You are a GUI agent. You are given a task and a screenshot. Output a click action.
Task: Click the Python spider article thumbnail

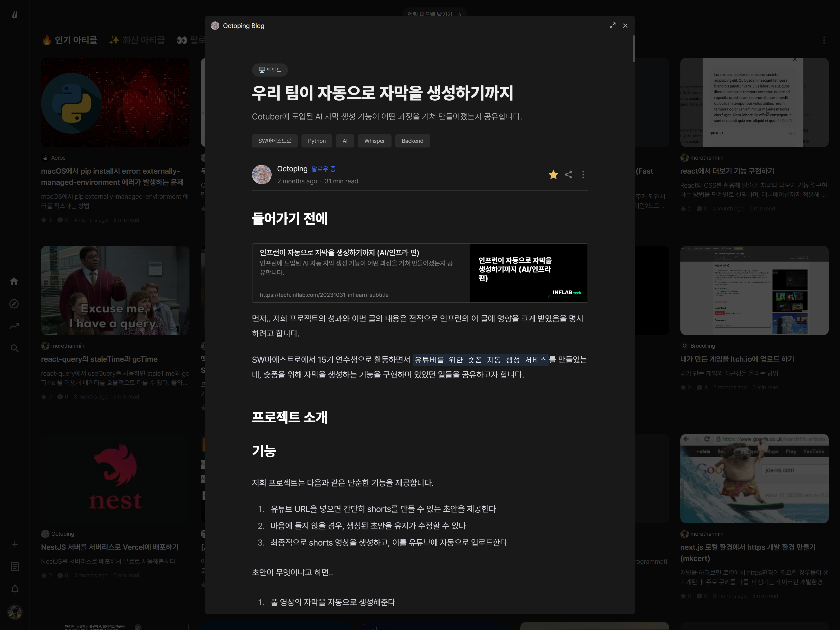click(x=115, y=102)
